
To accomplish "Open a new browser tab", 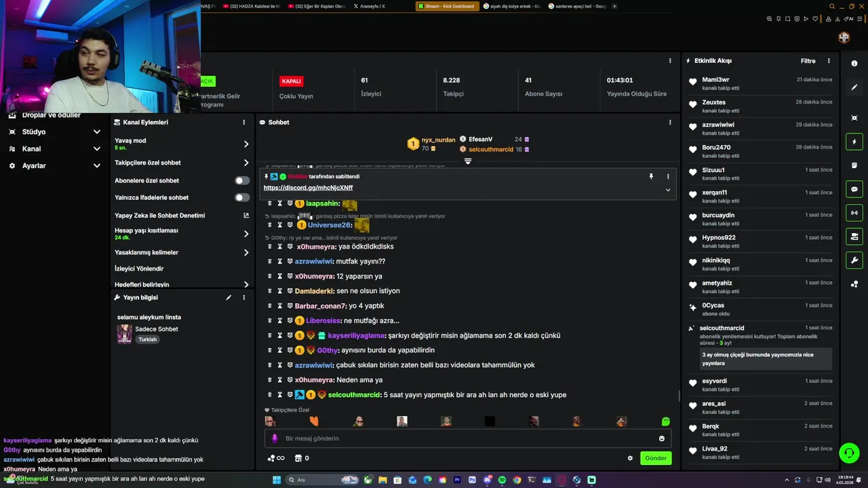I will point(614,6).
